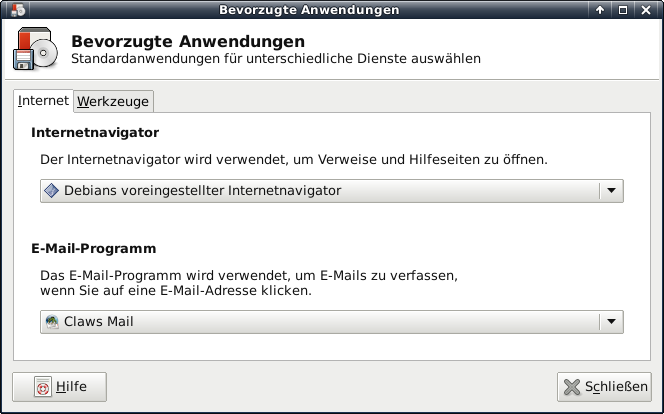
Task: Maximize the Bevorzugte Anwendungen window
Action: pyautogui.click(x=623, y=10)
